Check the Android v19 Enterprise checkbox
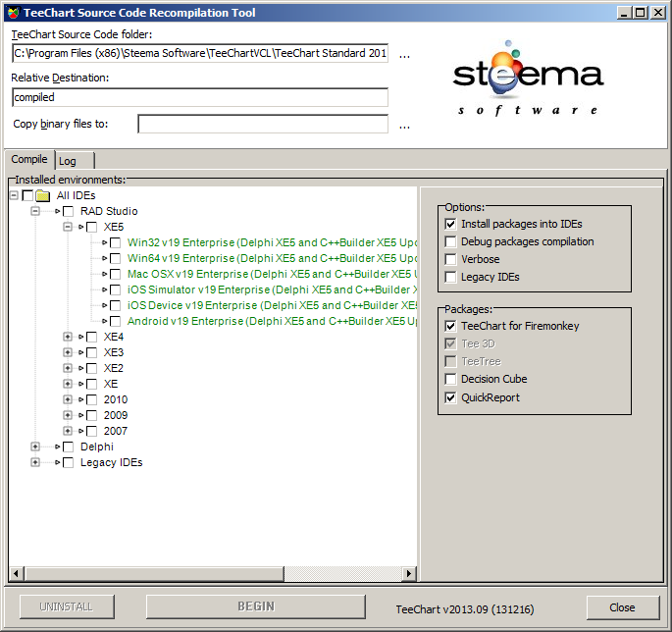The image size is (672, 632). coord(116,321)
